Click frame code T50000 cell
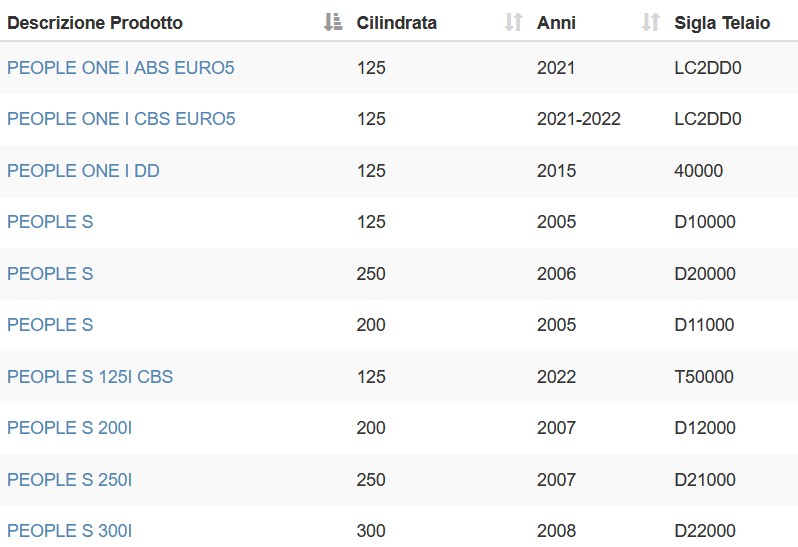 click(x=704, y=377)
